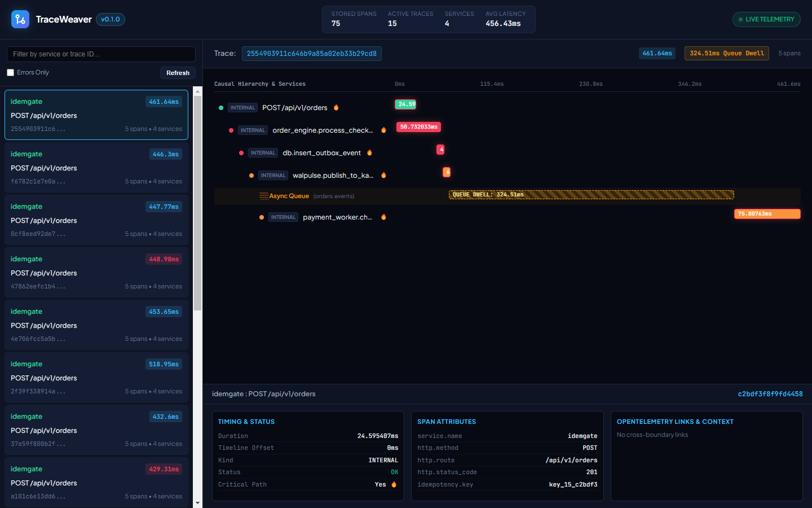Select trace card a101c6e13dd6 with 429.31ms
The image size is (812, 508).
96,483
